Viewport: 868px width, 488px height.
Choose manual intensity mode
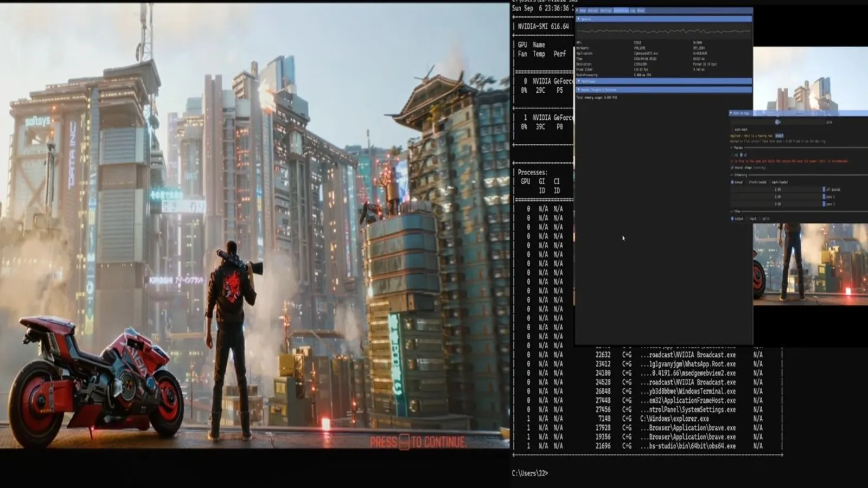(x=732, y=182)
